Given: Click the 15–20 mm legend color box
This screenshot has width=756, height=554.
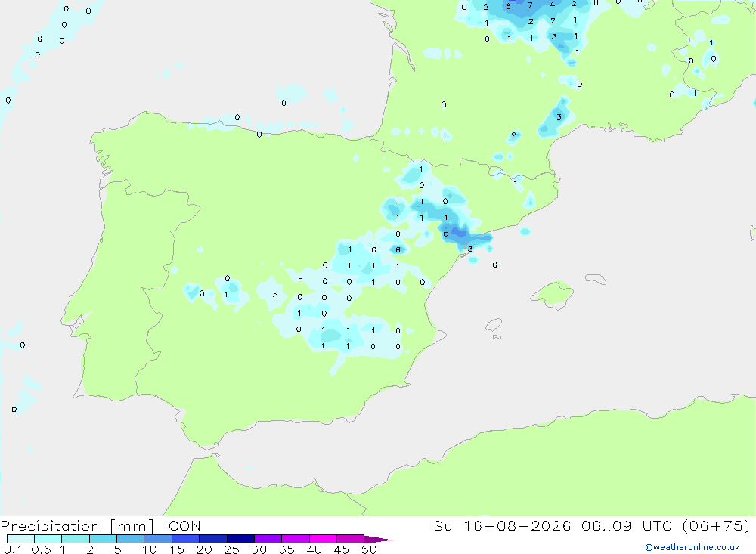Looking at the screenshot, I should (x=186, y=539).
